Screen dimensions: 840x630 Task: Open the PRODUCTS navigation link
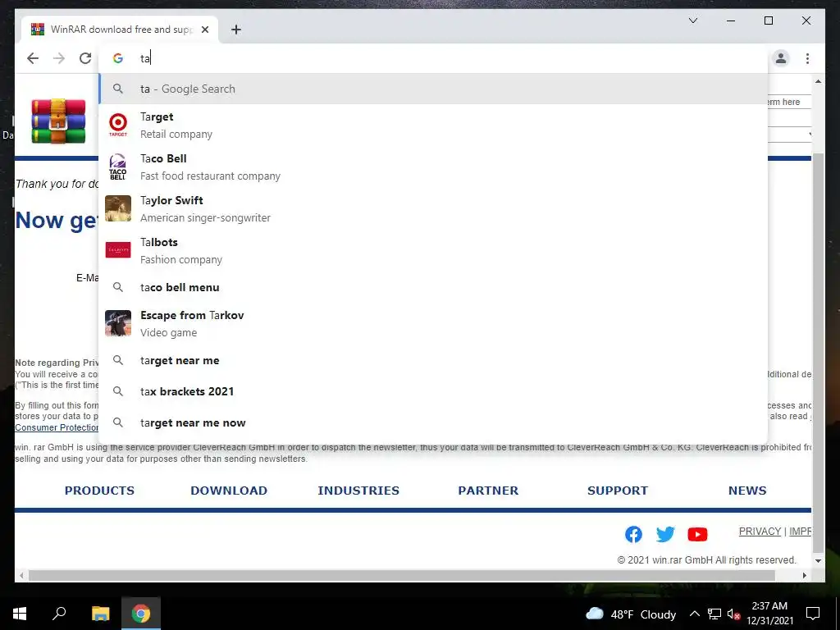click(x=99, y=491)
